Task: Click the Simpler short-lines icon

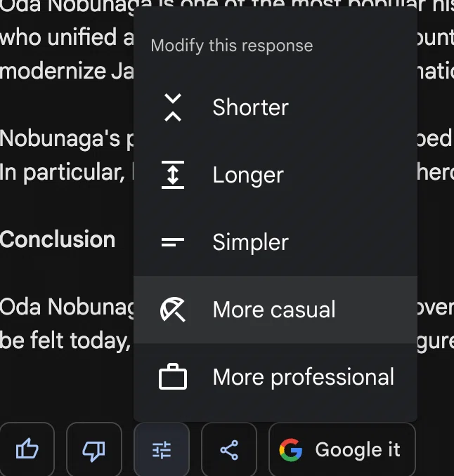Action: [x=173, y=242]
